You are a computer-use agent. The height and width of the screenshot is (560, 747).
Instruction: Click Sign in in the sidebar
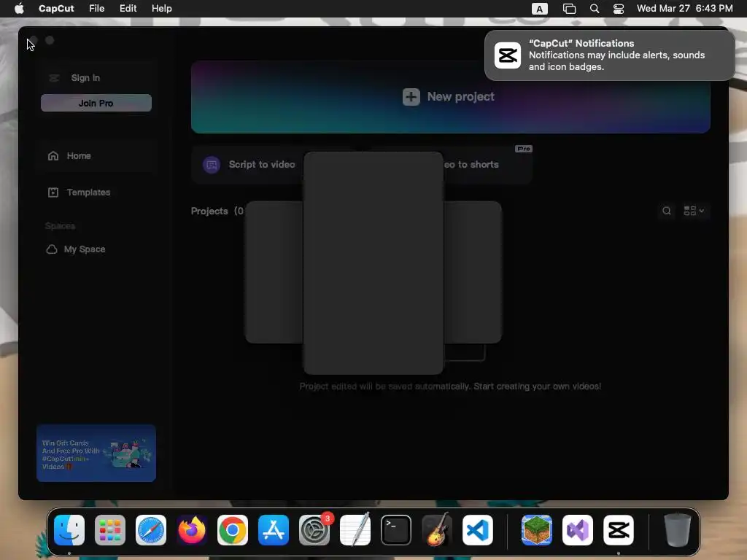(x=85, y=77)
